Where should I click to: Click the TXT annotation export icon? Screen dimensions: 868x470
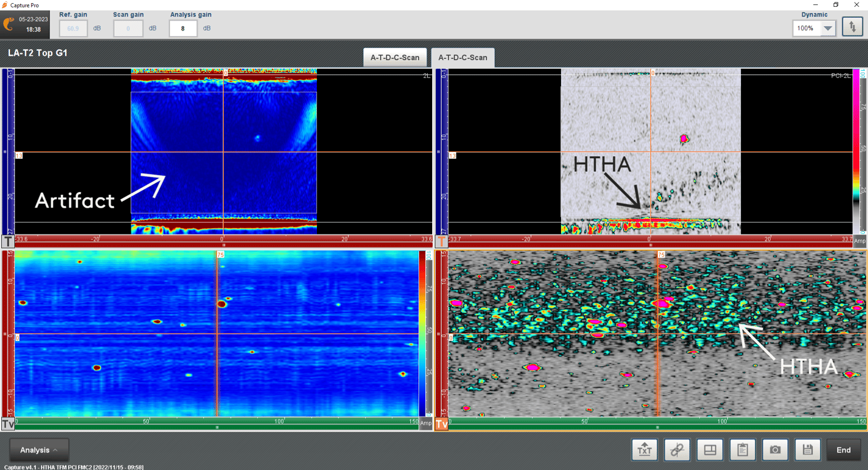pyautogui.click(x=644, y=450)
